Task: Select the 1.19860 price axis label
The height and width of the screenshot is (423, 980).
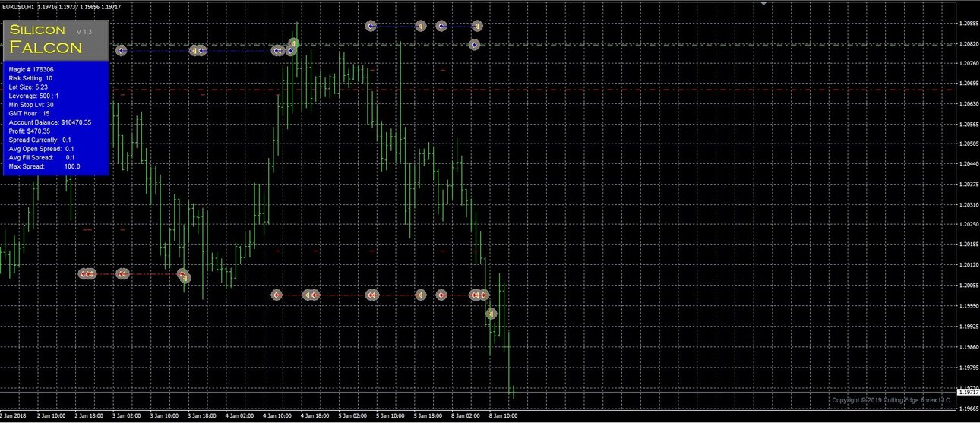Action: (x=969, y=347)
